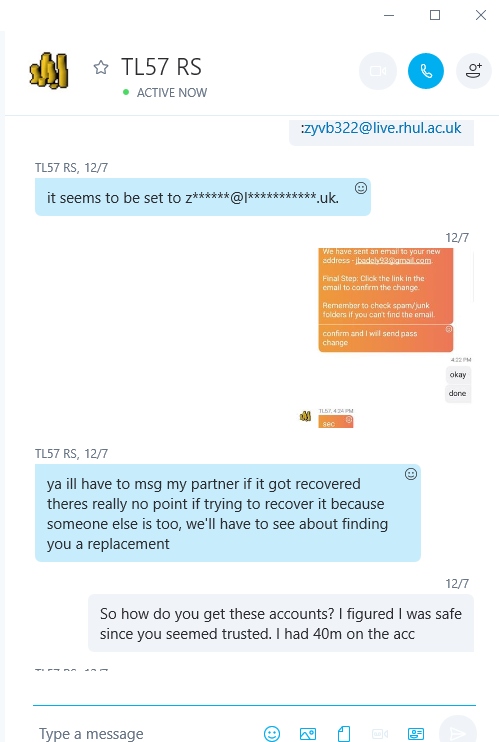Send message with the paper plane button
Viewport: 499px width, 742px height.
[457, 733]
